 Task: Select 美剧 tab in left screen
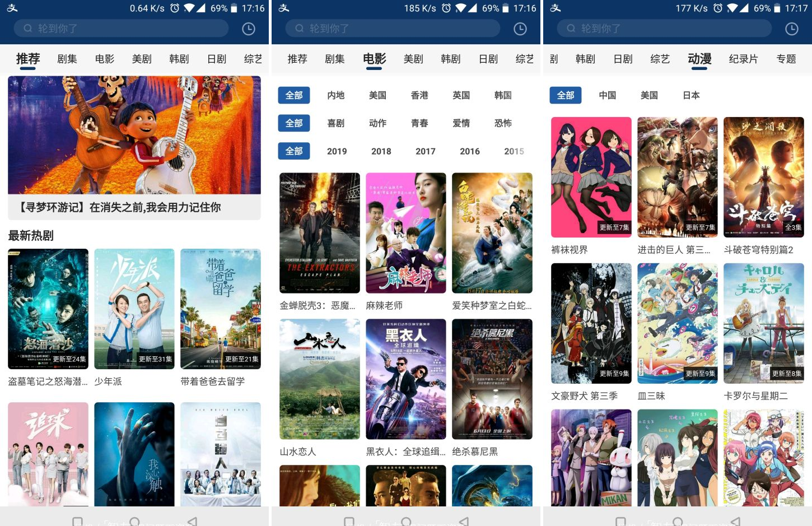(142, 59)
